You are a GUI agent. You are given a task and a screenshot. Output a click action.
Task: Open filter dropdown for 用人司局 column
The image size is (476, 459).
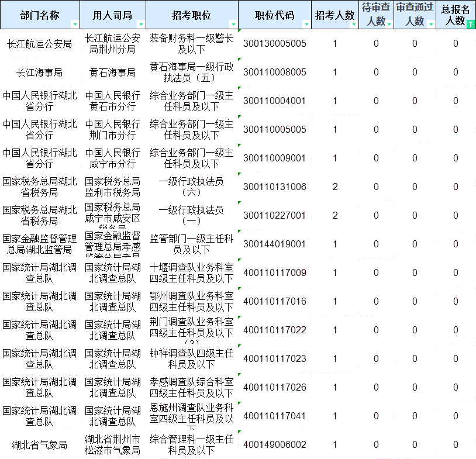pos(141,24)
